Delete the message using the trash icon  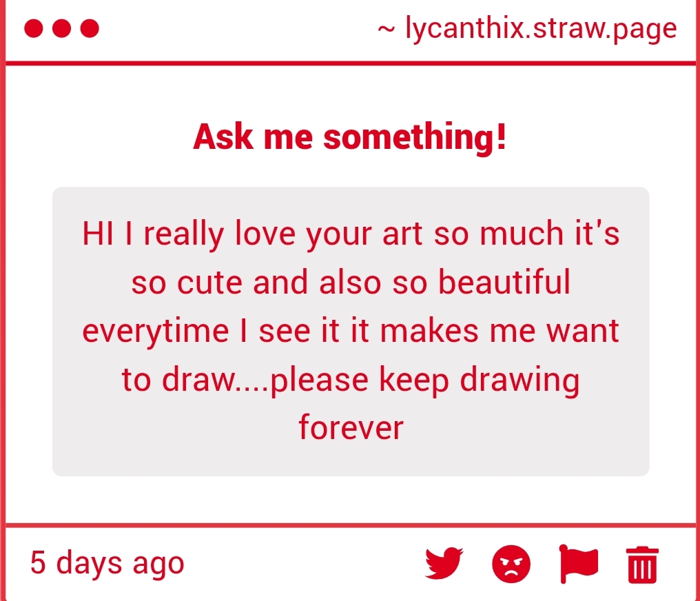point(642,565)
